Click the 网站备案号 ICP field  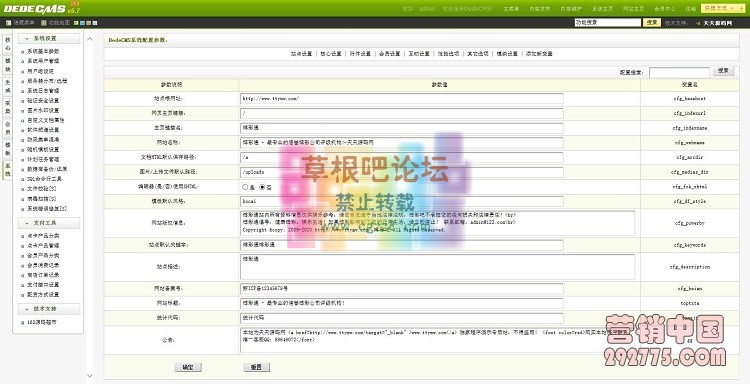(x=402, y=289)
